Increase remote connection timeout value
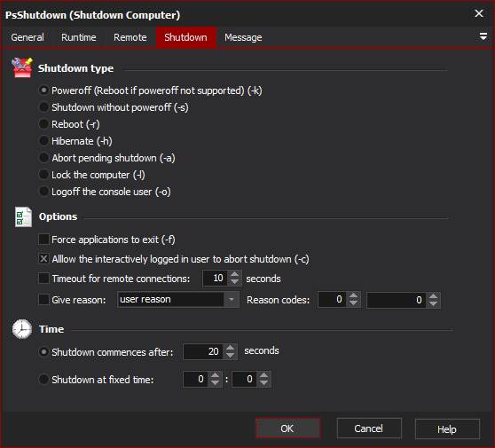495x448 pixels. pos(234,274)
